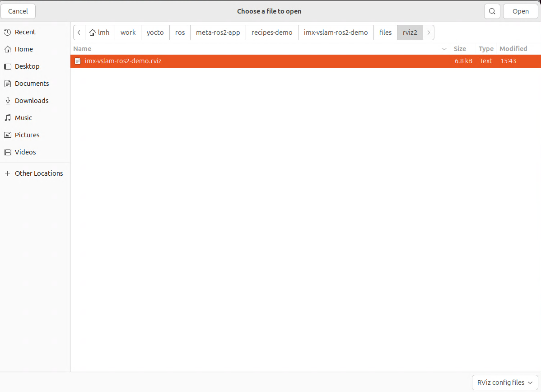Open Pictures folder in sidebar
541x392 pixels.
tap(27, 135)
